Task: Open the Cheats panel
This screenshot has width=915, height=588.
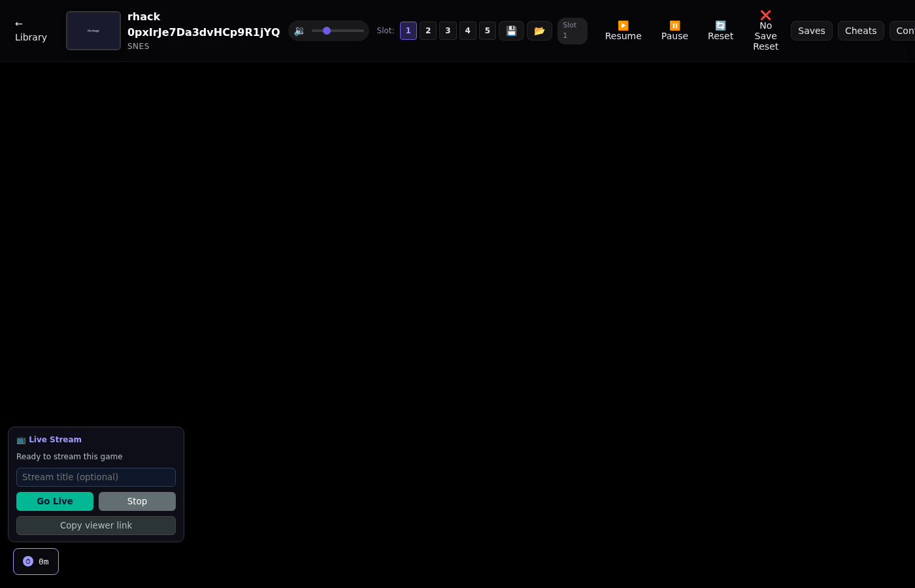Action: [861, 31]
